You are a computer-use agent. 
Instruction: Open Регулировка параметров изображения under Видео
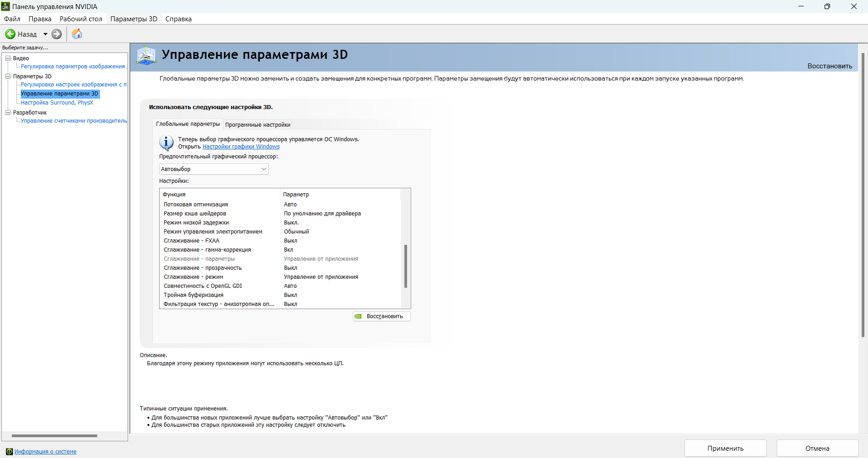click(x=74, y=67)
